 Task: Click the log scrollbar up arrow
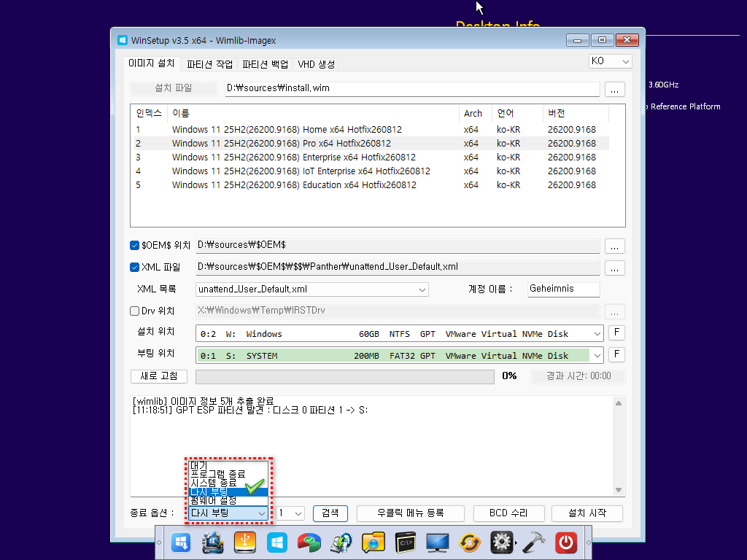[x=619, y=403]
